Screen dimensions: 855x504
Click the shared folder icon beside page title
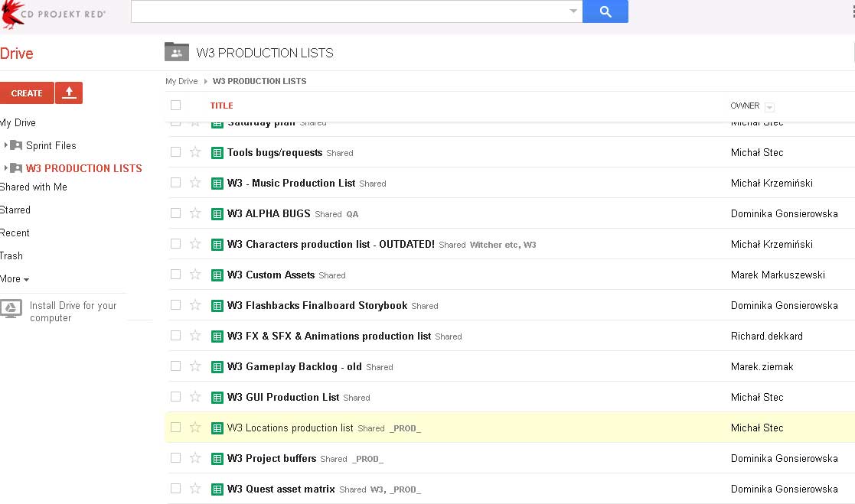click(x=176, y=52)
